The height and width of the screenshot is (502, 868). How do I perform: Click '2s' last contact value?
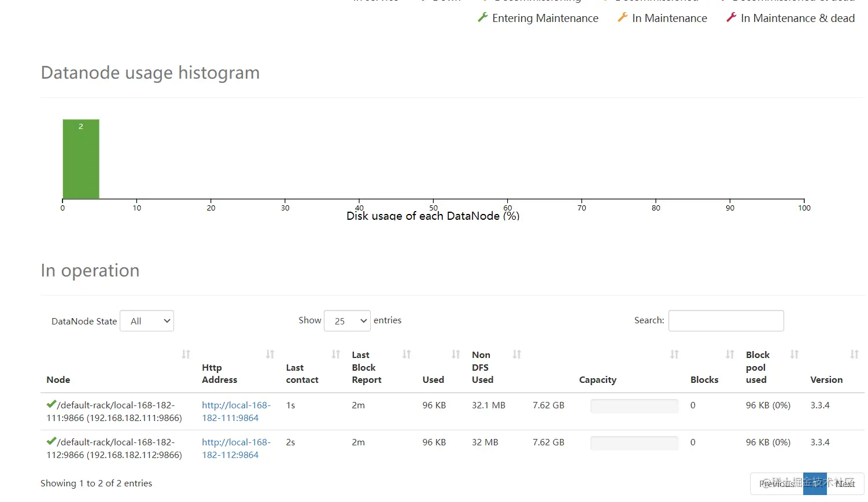click(x=290, y=442)
